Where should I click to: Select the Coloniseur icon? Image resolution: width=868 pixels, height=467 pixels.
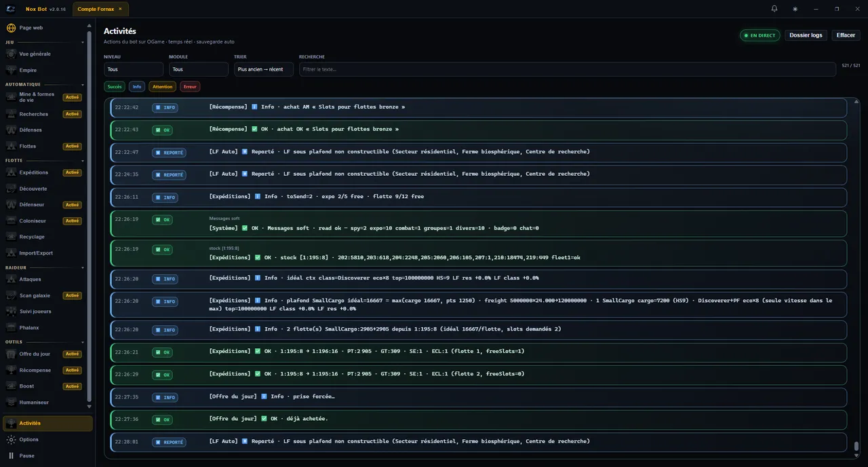tap(11, 221)
